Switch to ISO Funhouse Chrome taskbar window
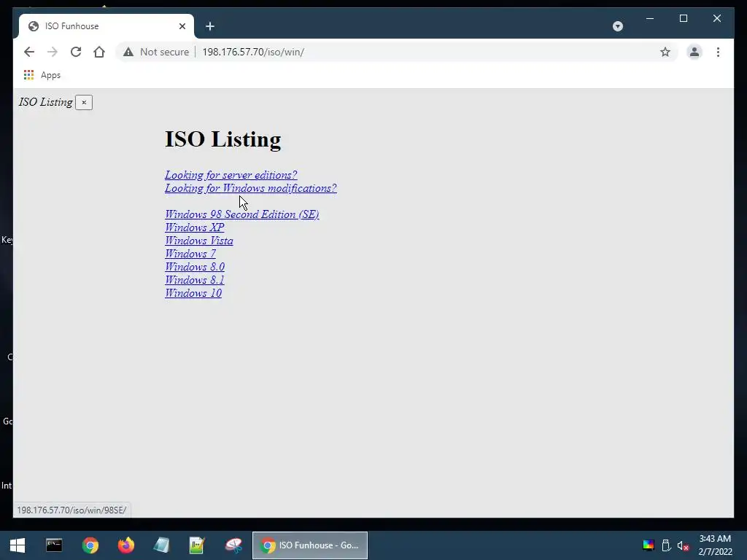This screenshot has height=560, width=747. (x=309, y=545)
